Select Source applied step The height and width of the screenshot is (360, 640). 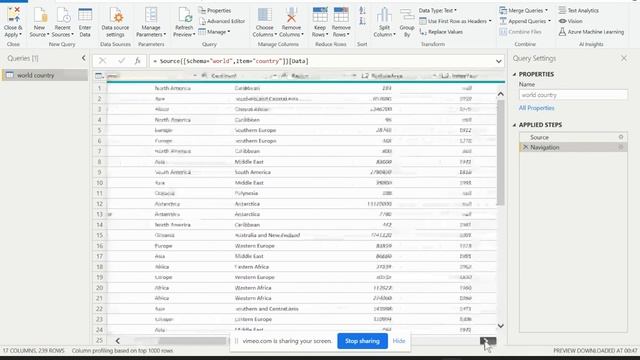(x=573, y=137)
